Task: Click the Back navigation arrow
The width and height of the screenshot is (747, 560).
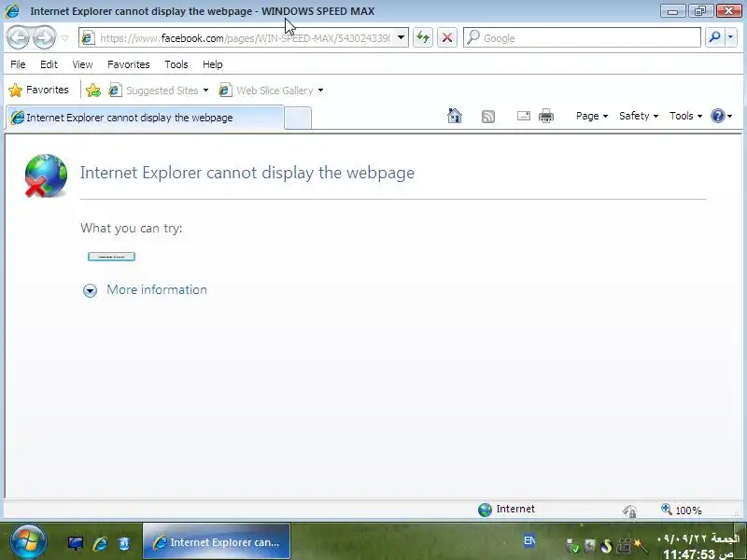Action: (19, 37)
